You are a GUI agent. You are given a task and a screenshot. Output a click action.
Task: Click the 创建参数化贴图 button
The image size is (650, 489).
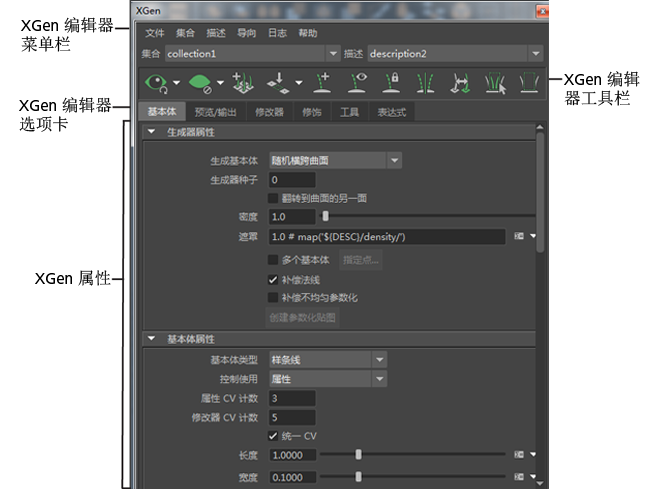pyautogui.click(x=302, y=317)
